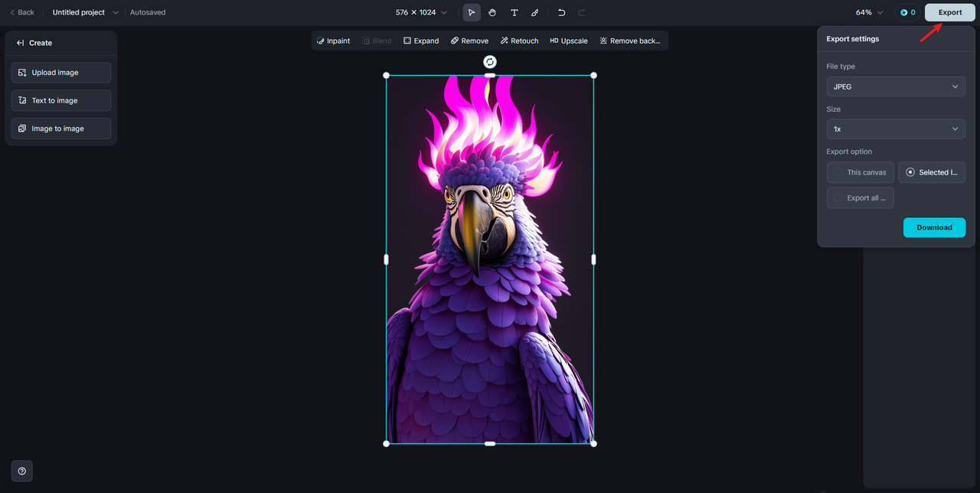This screenshot has width=980, height=493.
Task: Redo the last action
Action: coord(582,12)
